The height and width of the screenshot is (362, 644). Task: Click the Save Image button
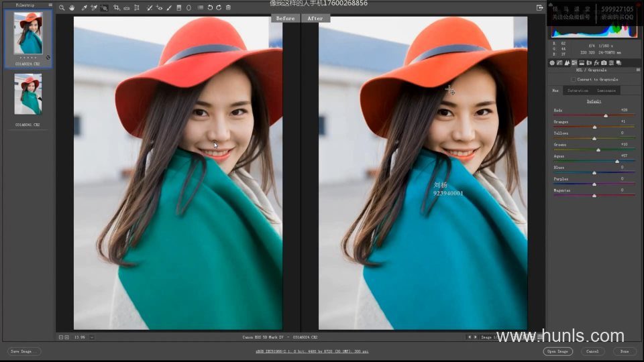[x=24, y=351]
